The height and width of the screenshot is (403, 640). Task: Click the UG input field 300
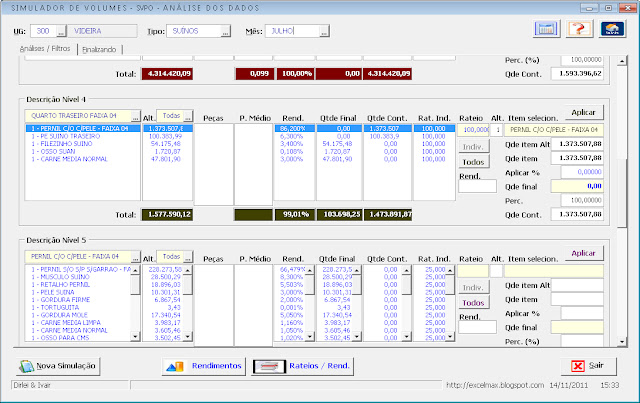pos(43,31)
